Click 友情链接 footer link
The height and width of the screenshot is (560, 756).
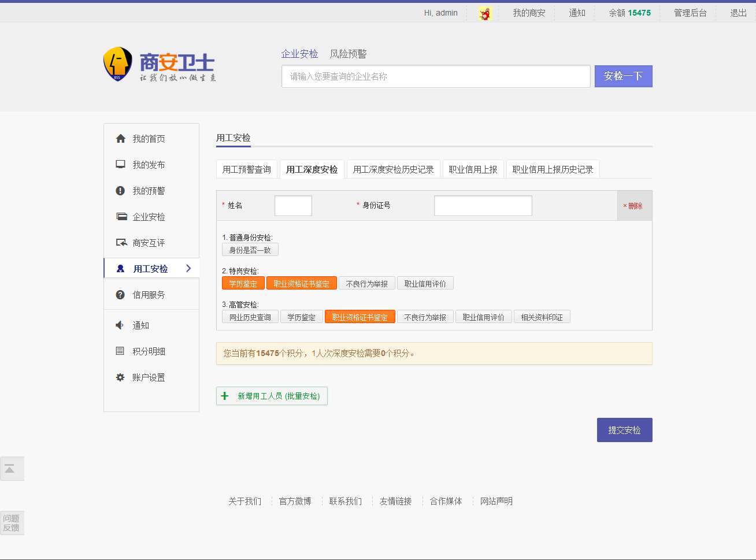coord(395,501)
